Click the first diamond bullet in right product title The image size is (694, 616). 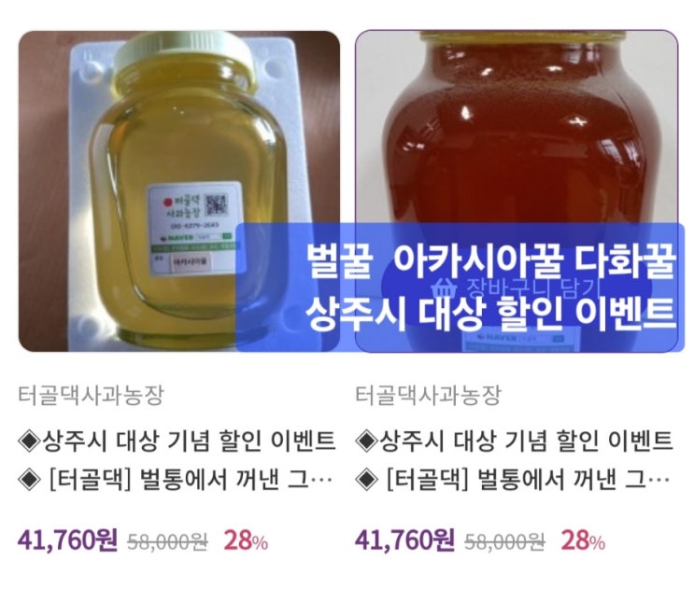coord(366,441)
